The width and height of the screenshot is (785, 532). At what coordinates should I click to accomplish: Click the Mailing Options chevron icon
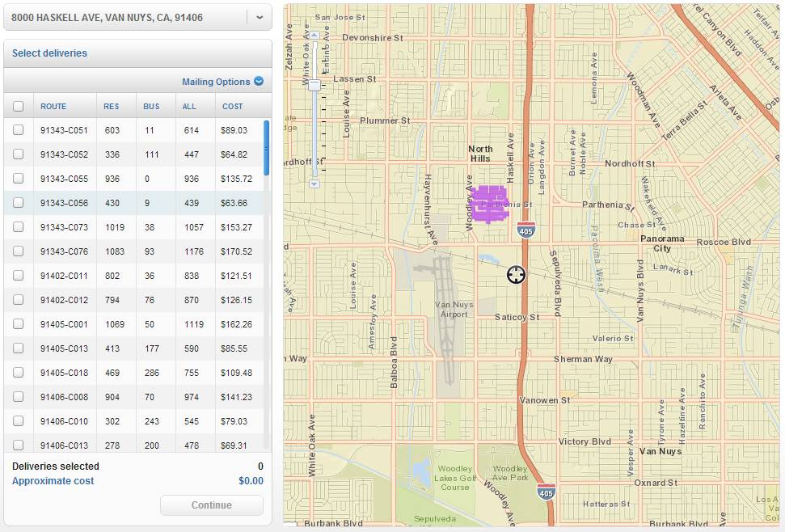[x=259, y=82]
